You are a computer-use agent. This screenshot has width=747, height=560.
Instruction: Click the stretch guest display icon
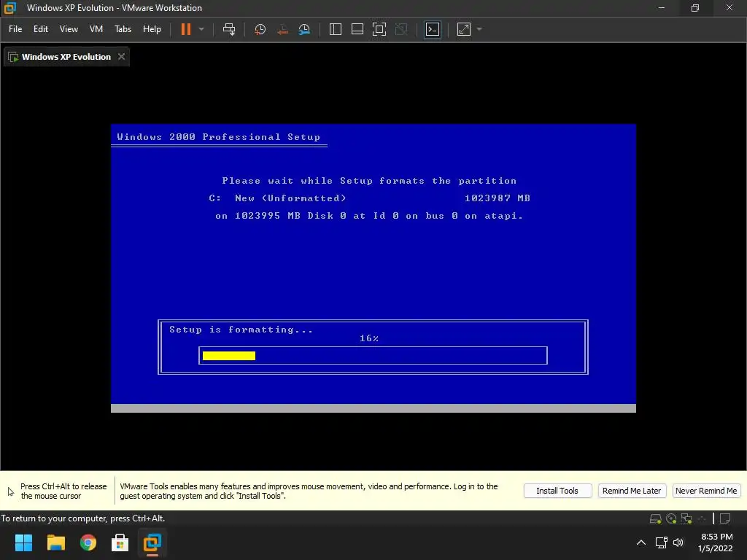point(464,29)
